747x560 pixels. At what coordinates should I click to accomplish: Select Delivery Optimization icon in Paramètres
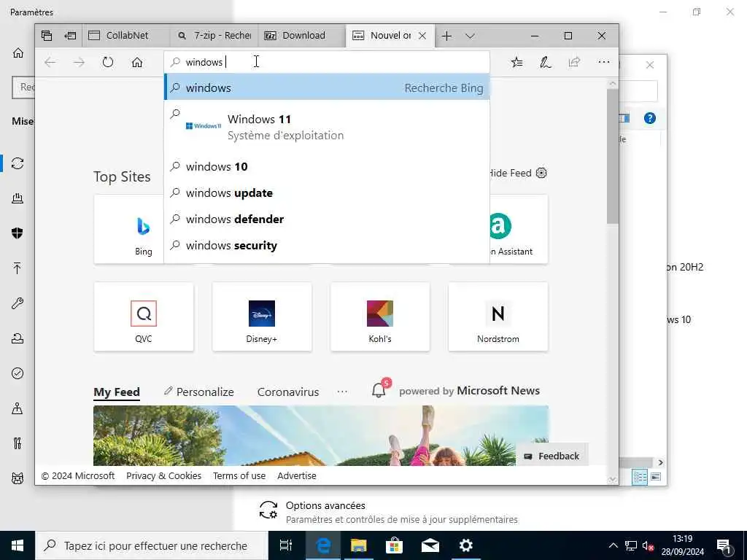click(x=18, y=198)
